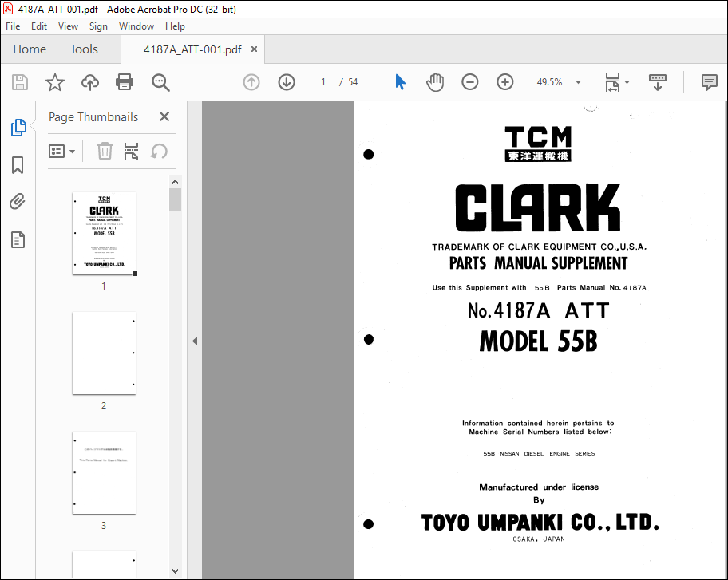Click the 'Page Thumbnails' panel title
The image size is (728, 580).
(x=93, y=117)
